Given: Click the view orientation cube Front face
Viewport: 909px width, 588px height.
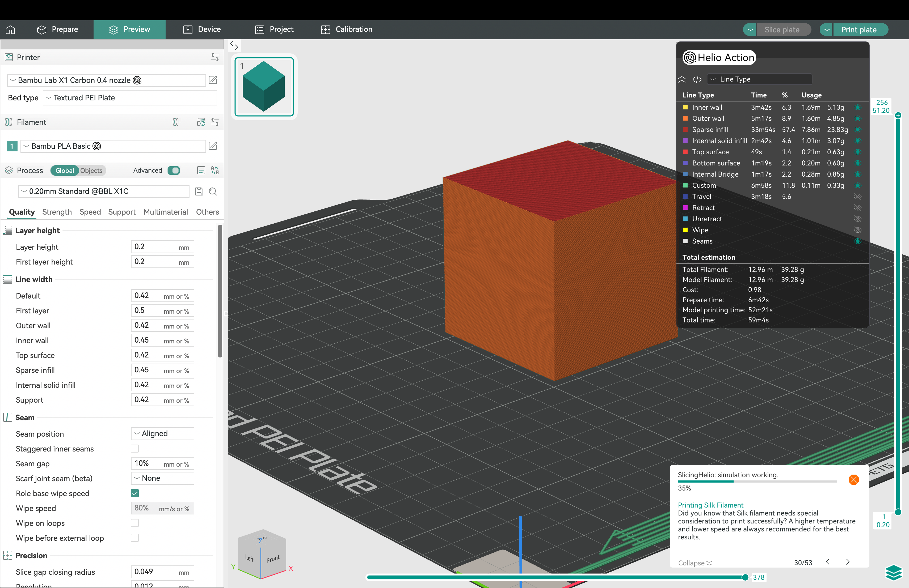Looking at the screenshot, I should 273,559.
